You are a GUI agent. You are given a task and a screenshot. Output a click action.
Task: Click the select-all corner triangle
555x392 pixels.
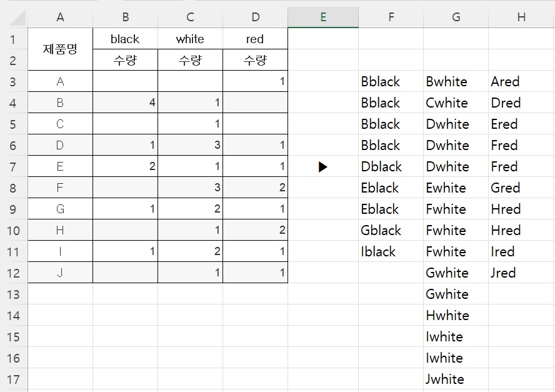coord(17,18)
